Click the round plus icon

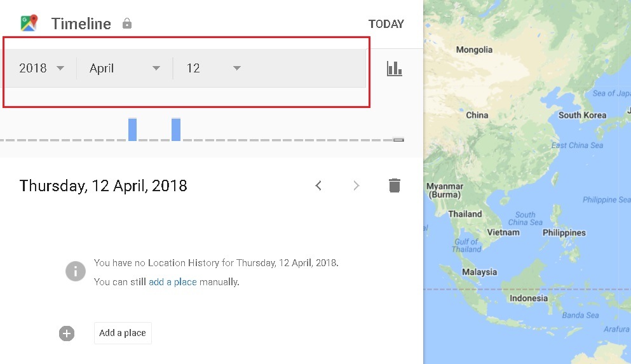[x=67, y=333]
